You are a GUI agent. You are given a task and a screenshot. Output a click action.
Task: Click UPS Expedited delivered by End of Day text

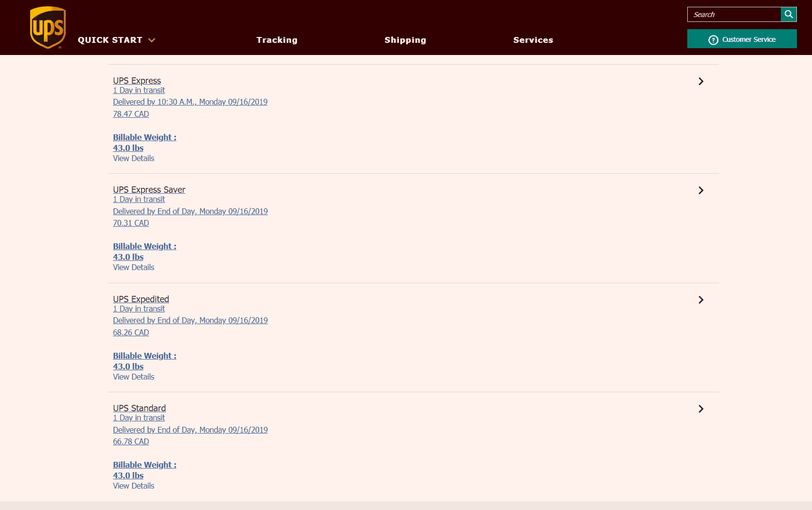(190, 320)
